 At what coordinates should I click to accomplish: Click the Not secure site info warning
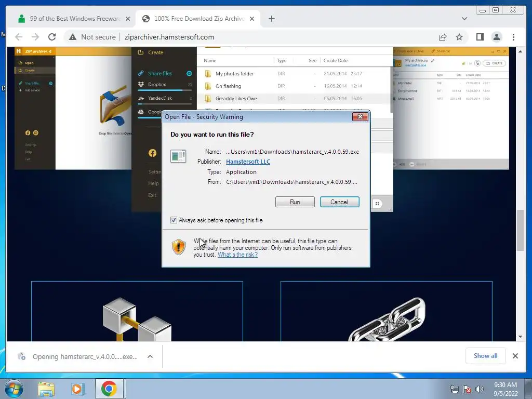pyautogui.click(x=92, y=37)
